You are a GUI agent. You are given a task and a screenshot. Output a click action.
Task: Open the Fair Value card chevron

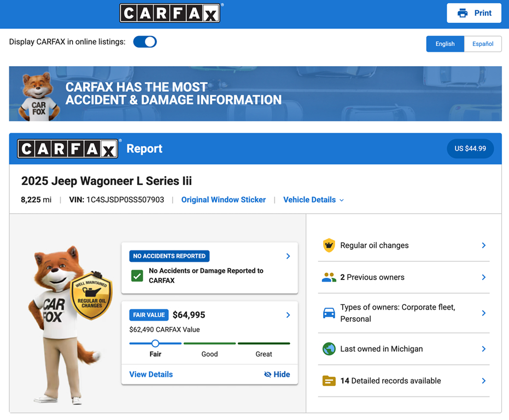pyautogui.click(x=288, y=315)
